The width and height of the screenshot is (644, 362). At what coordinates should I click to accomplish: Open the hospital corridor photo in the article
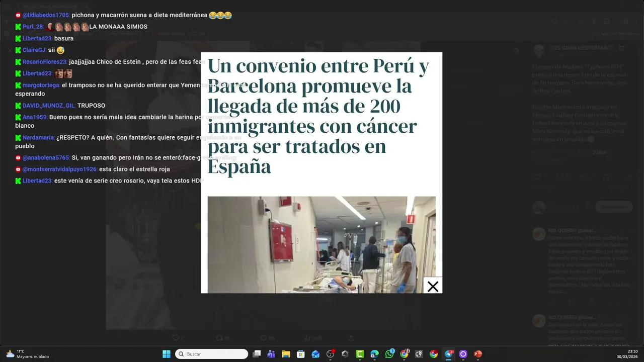pos(321,245)
